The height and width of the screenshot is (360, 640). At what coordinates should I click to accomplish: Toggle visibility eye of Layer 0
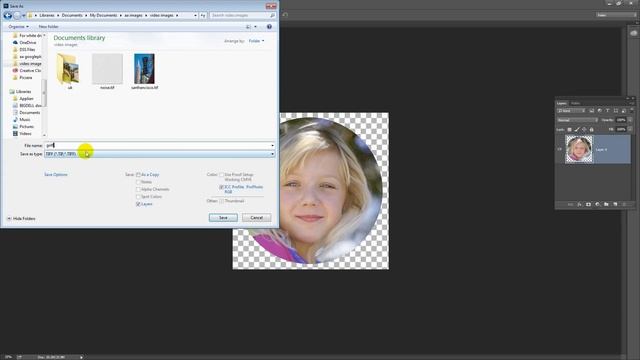[560, 149]
